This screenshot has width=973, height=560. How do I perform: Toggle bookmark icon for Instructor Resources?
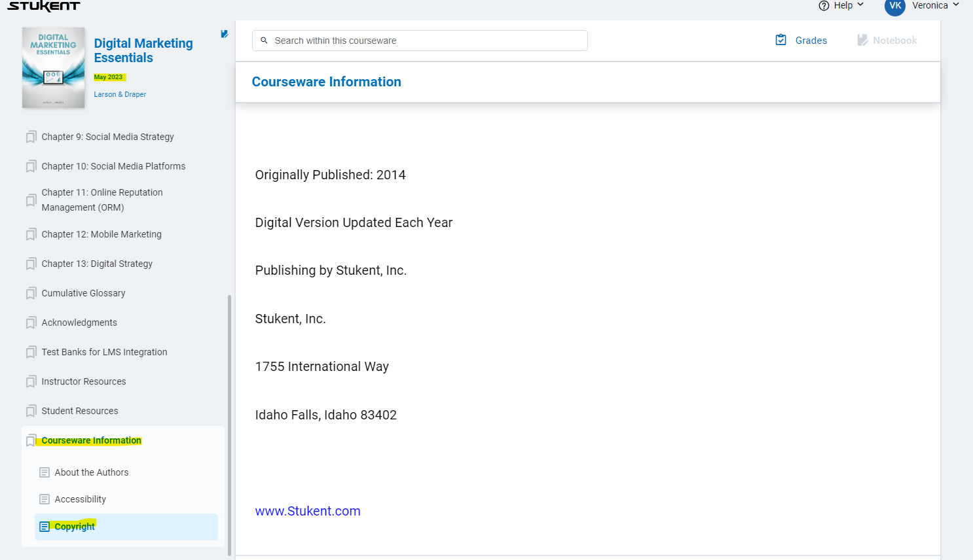(x=31, y=381)
